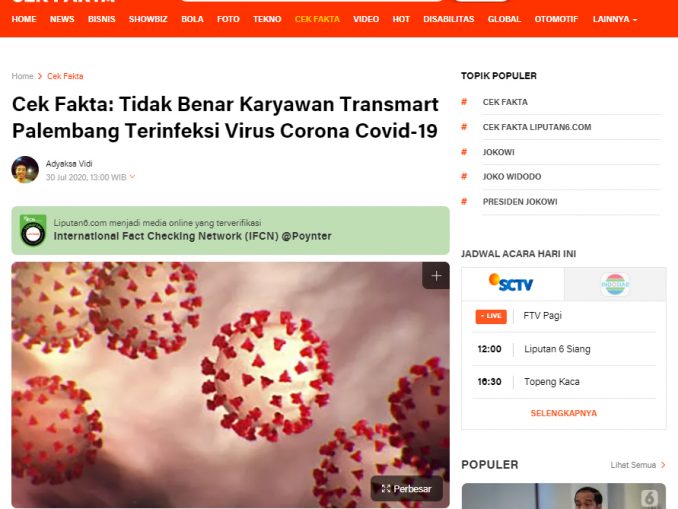Screen dimensions: 678x509
Task: Open author Adyaksa Vidi's avatar photo
Action: click(25, 170)
